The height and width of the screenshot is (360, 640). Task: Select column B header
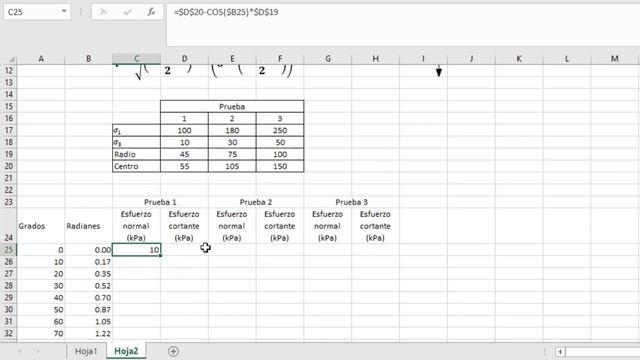pyautogui.click(x=89, y=59)
